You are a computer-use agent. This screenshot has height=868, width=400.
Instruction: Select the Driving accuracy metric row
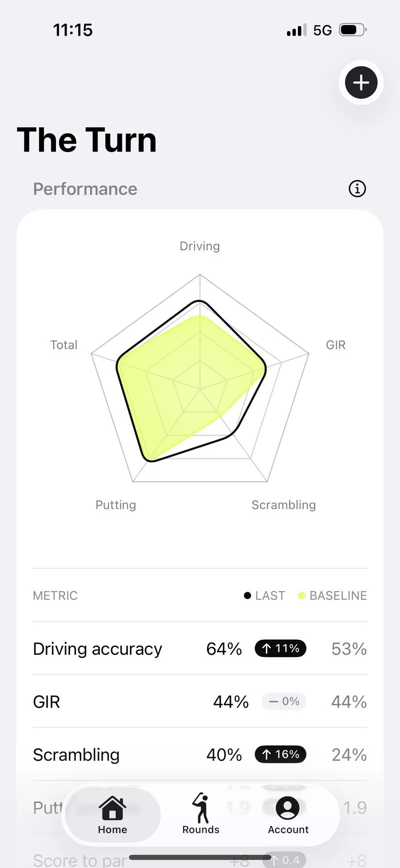[200, 648]
